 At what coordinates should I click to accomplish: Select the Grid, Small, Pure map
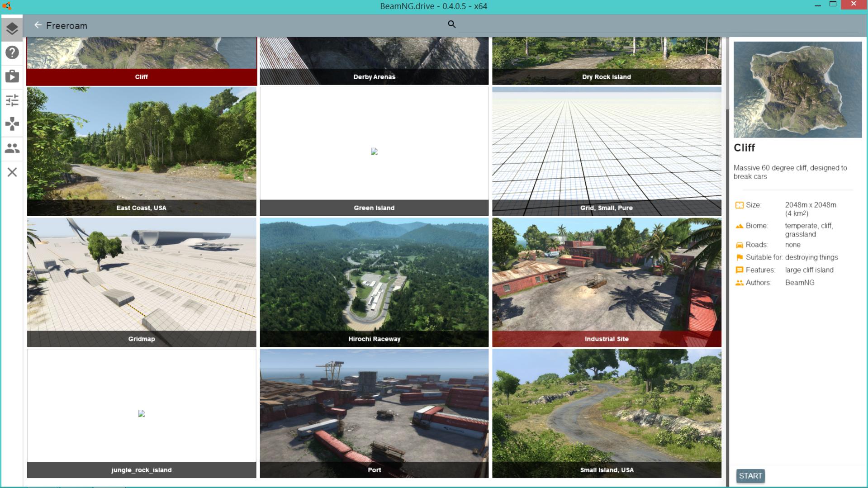pyautogui.click(x=607, y=152)
